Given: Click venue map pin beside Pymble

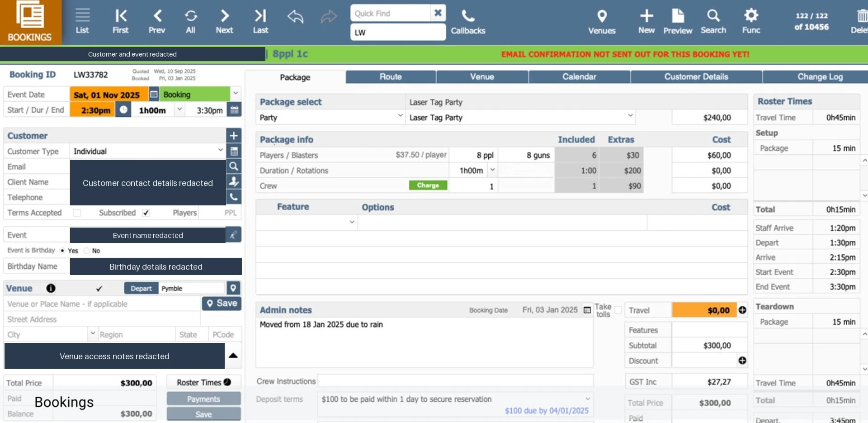Looking at the screenshot, I should pyautogui.click(x=233, y=288).
